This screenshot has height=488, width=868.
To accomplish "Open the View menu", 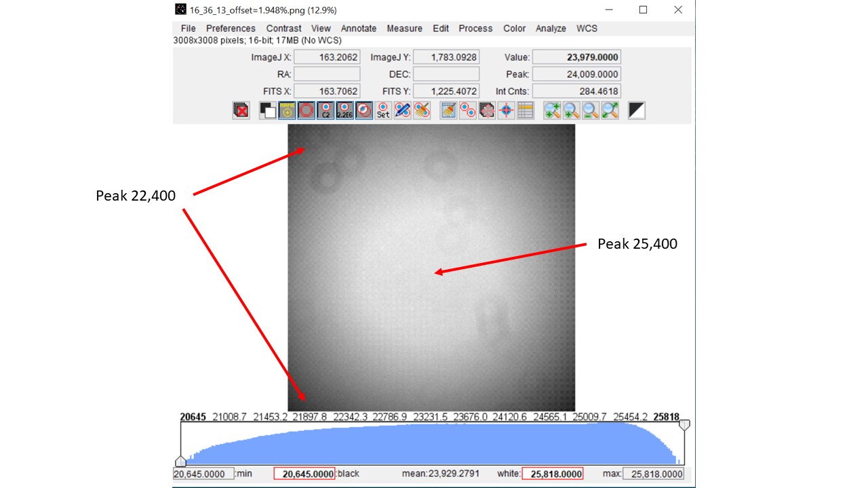I will [x=321, y=28].
